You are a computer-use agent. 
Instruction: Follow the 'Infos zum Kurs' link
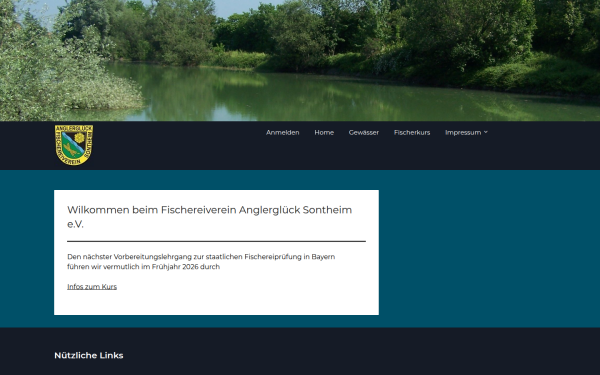pos(92,287)
